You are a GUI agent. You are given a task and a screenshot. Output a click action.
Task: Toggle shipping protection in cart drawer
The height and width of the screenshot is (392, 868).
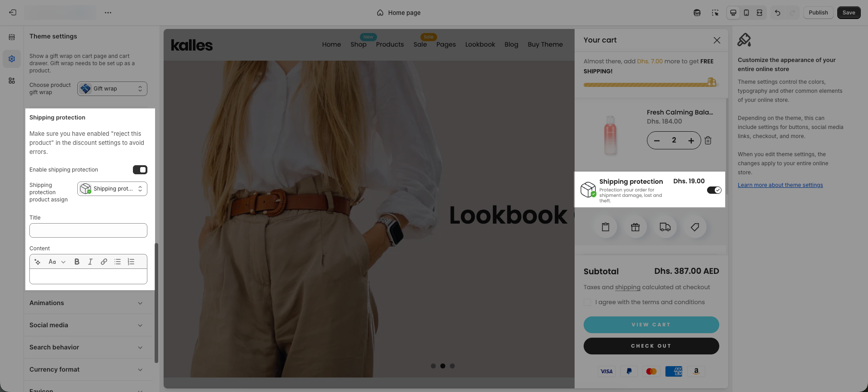coord(714,190)
